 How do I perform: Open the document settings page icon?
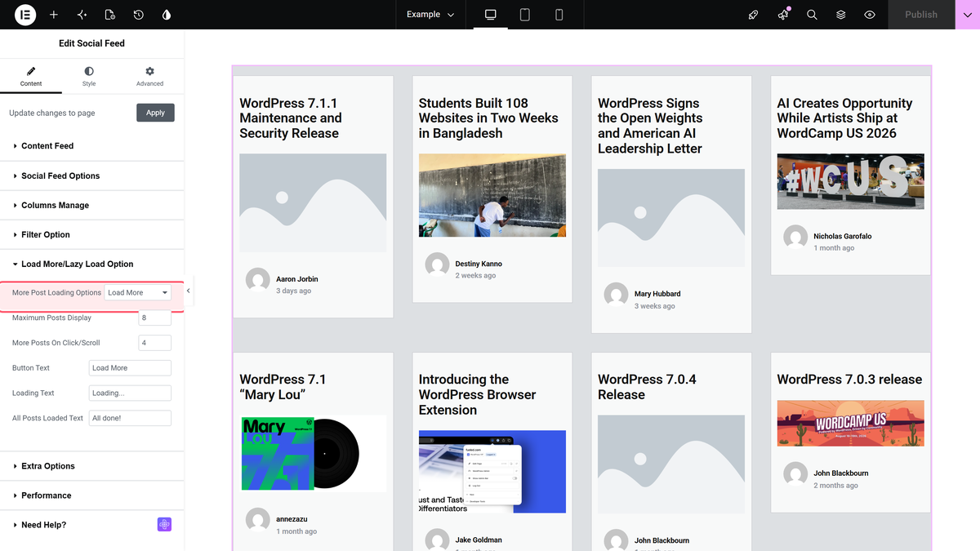[x=110, y=15]
